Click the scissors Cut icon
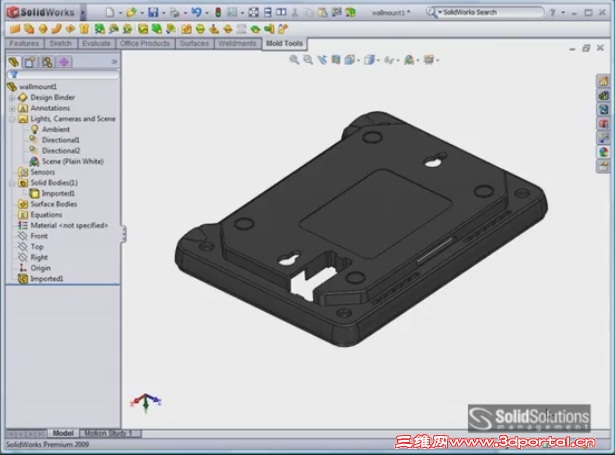Screen dimensions: 615x455 pyautogui.click(x=295, y=13)
